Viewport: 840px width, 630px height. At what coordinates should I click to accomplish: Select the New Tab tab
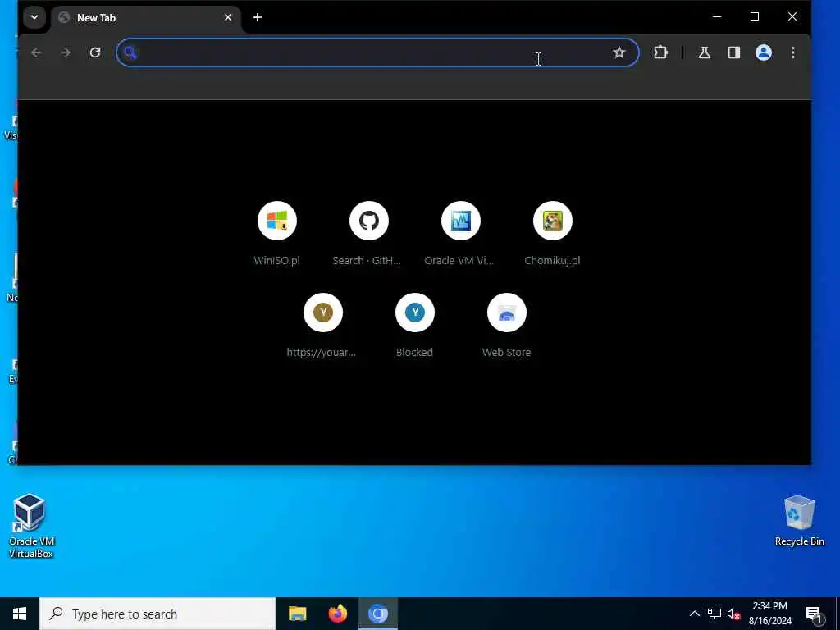pyautogui.click(x=146, y=18)
